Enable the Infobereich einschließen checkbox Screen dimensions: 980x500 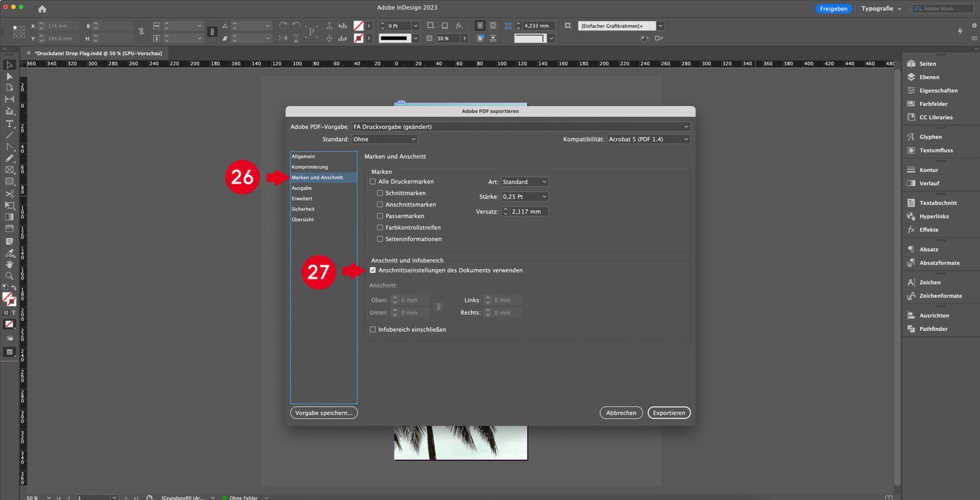tap(373, 329)
